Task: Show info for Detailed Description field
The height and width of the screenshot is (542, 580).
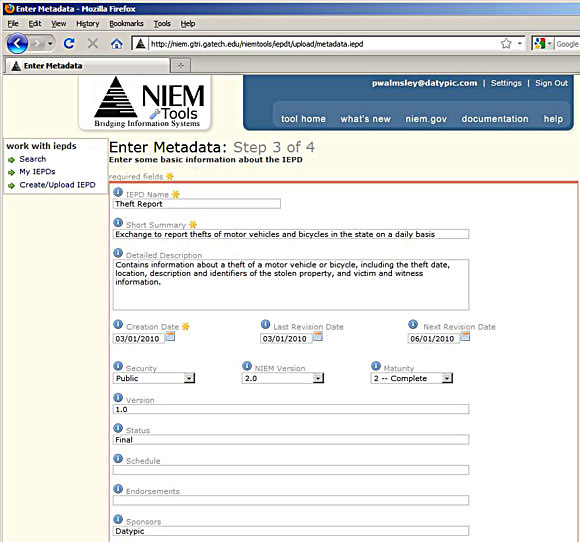Action: click(x=118, y=253)
